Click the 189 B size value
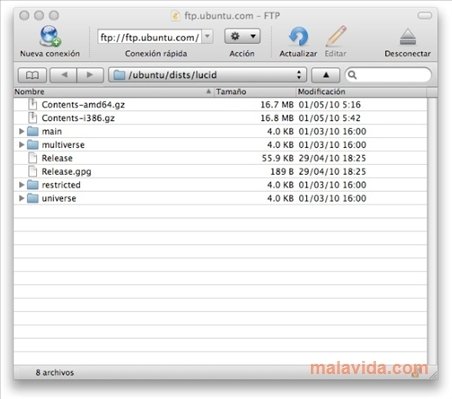 click(282, 172)
